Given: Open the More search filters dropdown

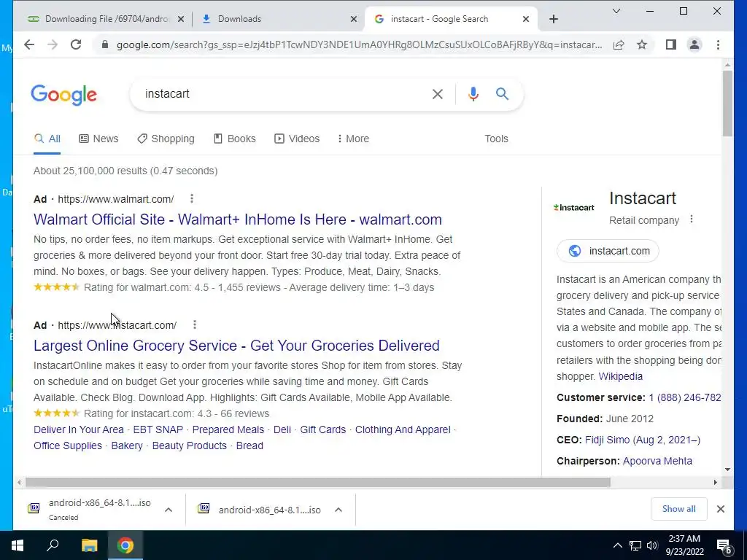Looking at the screenshot, I should pyautogui.click(x=353, y=139).
